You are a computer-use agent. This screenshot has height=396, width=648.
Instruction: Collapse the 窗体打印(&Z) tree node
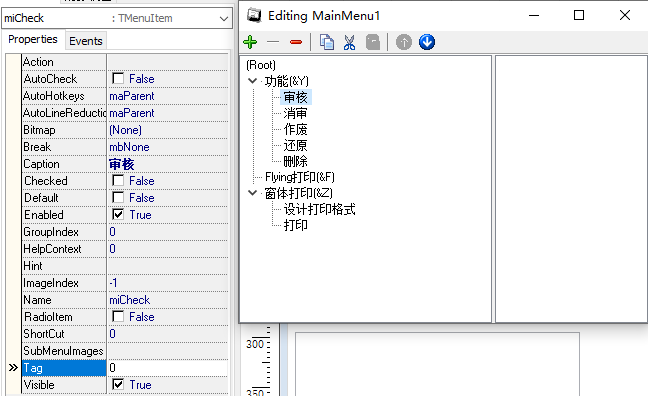253,193
